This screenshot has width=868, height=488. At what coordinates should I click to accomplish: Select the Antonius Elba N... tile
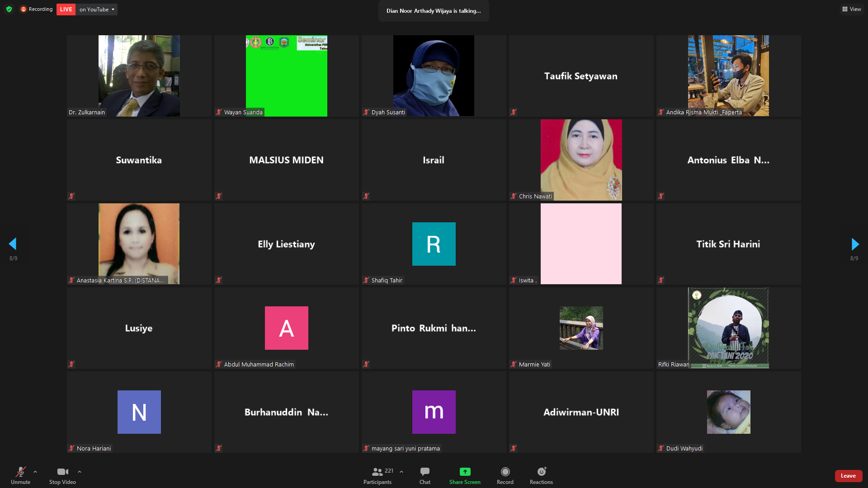tap(729, 160)
